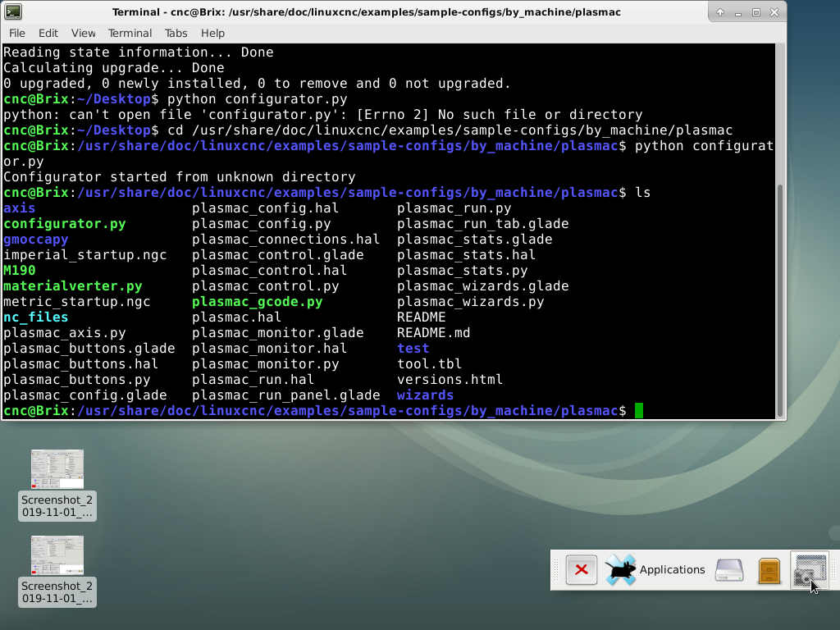Click the disk drive icon in the panel
This screenshot has width=840, height=630.
tap(729, 570)
